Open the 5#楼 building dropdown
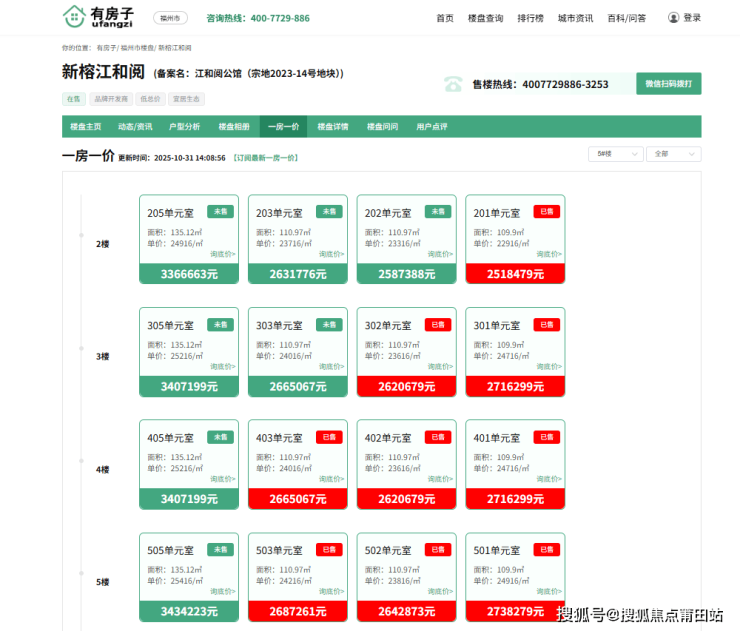Viewport: 740px width, 631px height. (x=614, y=154)
